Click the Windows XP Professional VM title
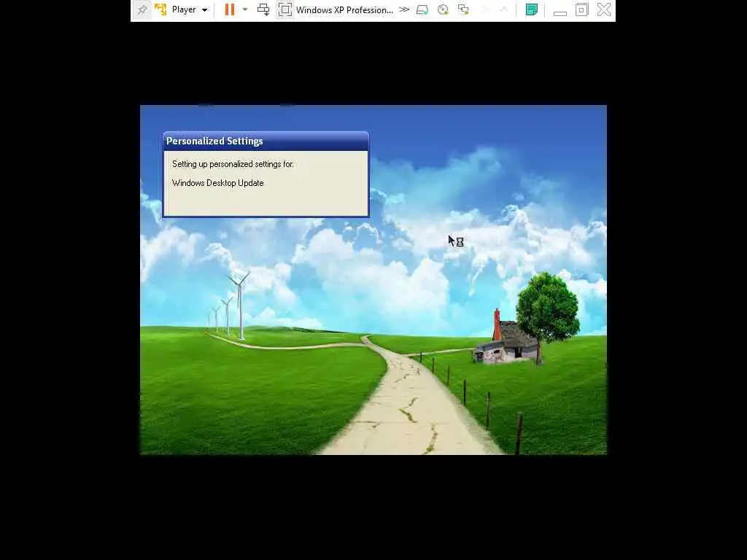This screenshot has width=747, height=560. tap(344, 10)
